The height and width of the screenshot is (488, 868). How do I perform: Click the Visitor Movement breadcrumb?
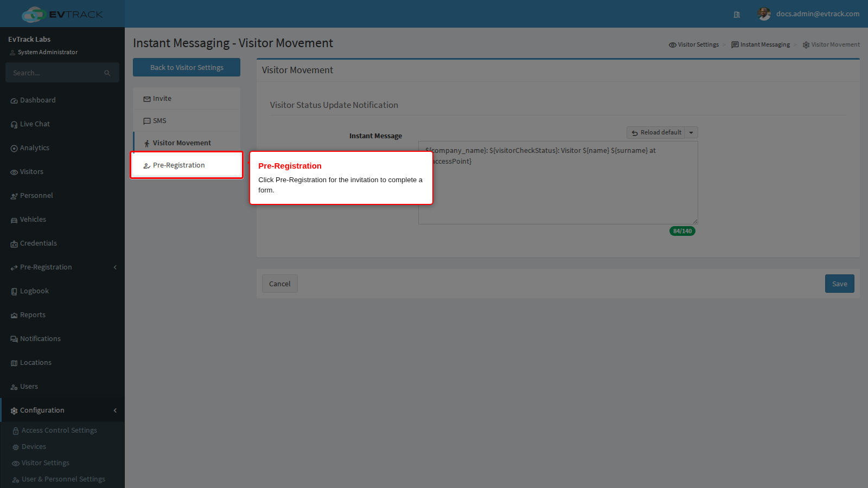point(831,45)
